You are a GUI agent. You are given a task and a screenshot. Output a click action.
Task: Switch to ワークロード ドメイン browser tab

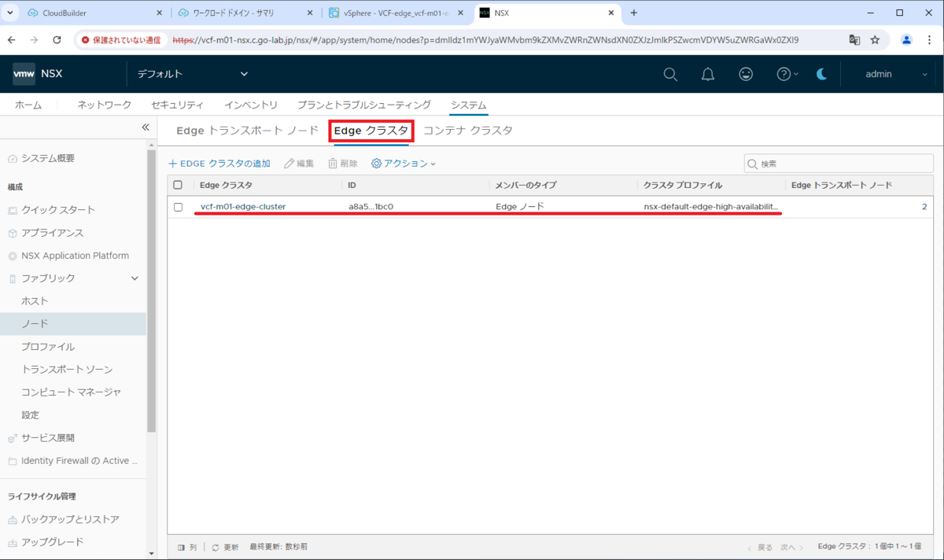point(245,13)
